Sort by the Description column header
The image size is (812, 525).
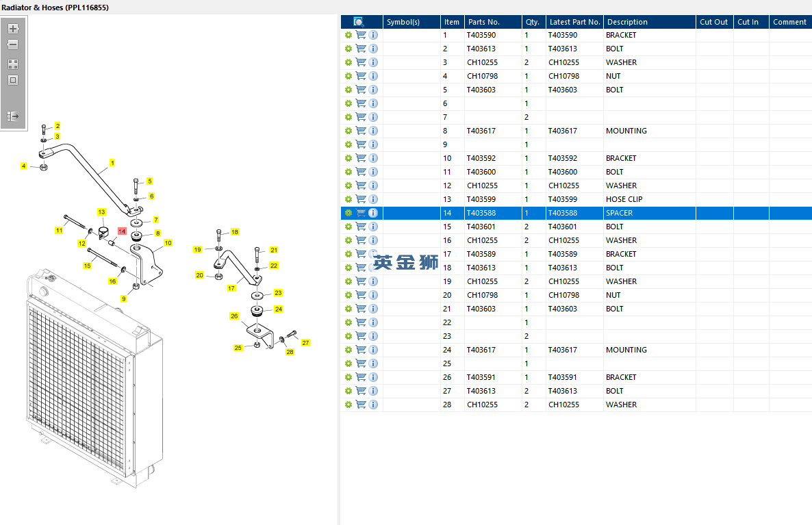tap(627, 22)
